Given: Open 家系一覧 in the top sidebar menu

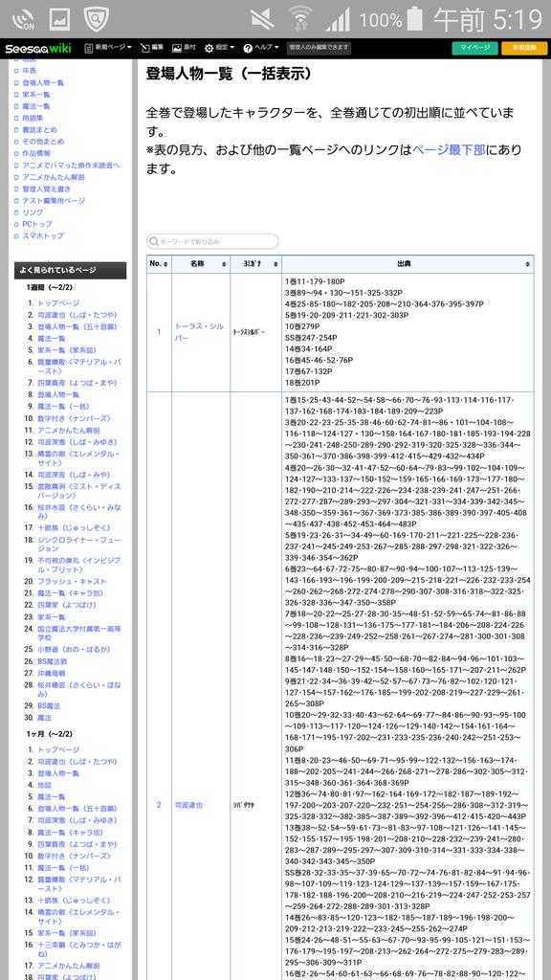Looking at the screenshot, I should (36, 95).
